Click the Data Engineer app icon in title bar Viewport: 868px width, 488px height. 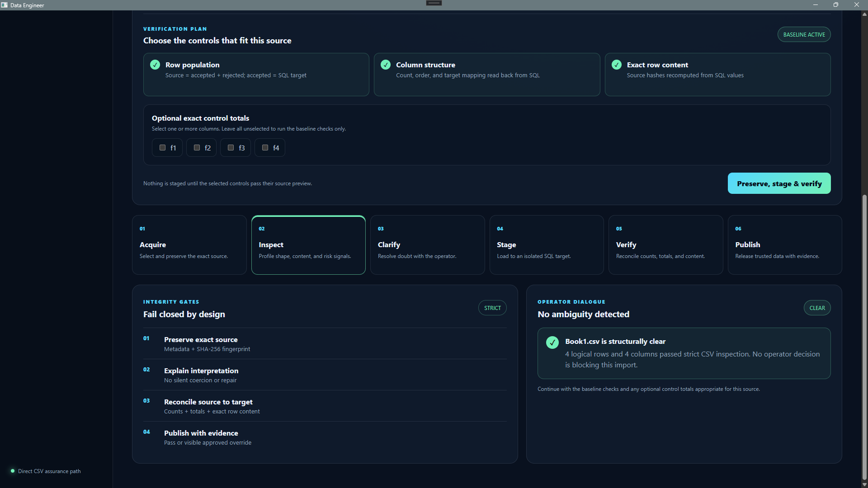(5, 5)
